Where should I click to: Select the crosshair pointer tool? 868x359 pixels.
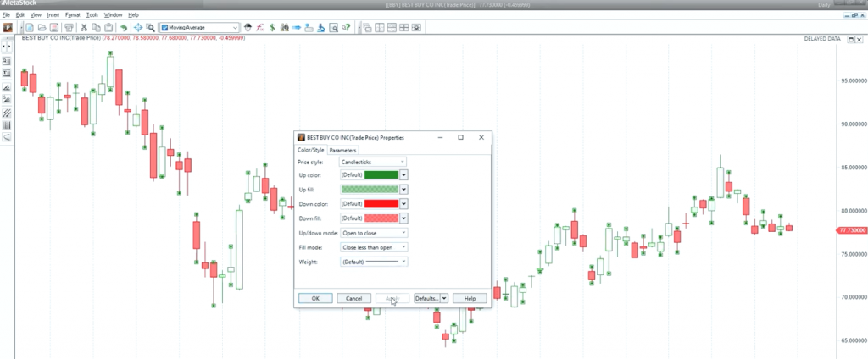click(137, 27)
